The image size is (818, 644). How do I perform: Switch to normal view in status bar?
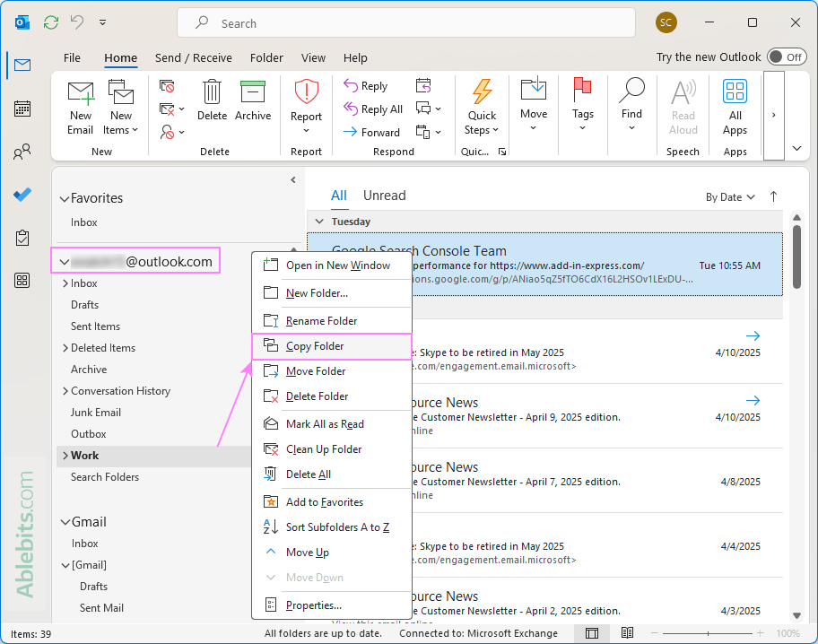592,633
